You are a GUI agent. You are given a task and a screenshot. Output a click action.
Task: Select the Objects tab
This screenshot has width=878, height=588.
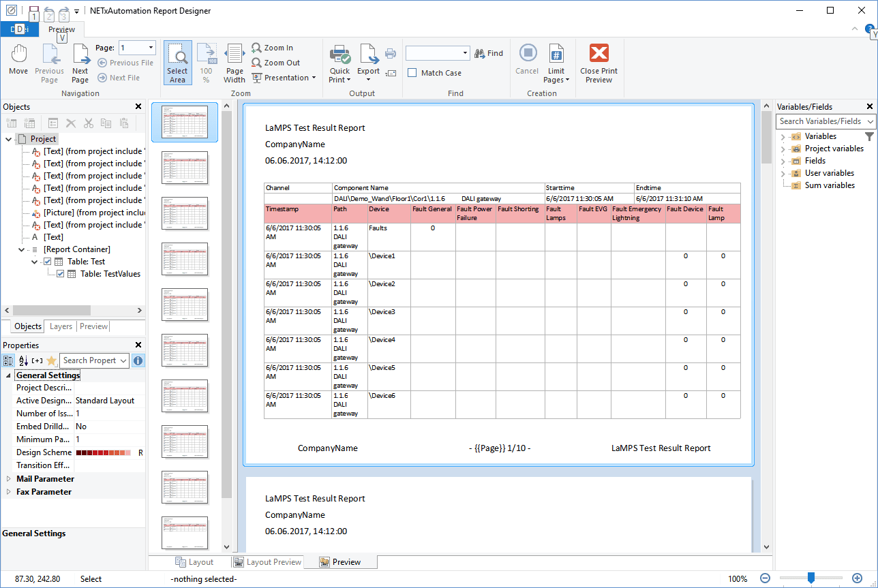[x=28, y=326]
